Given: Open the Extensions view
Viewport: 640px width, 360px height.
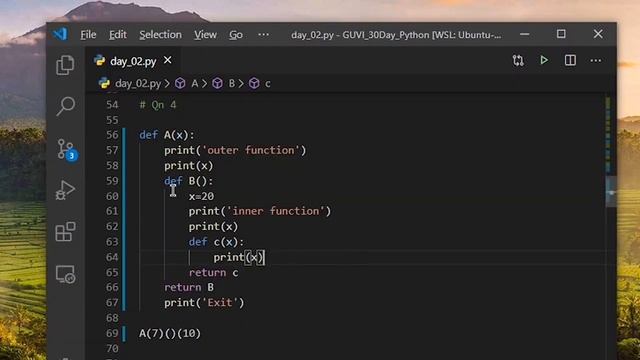Looking at the screenshot, I should [65, 232].
